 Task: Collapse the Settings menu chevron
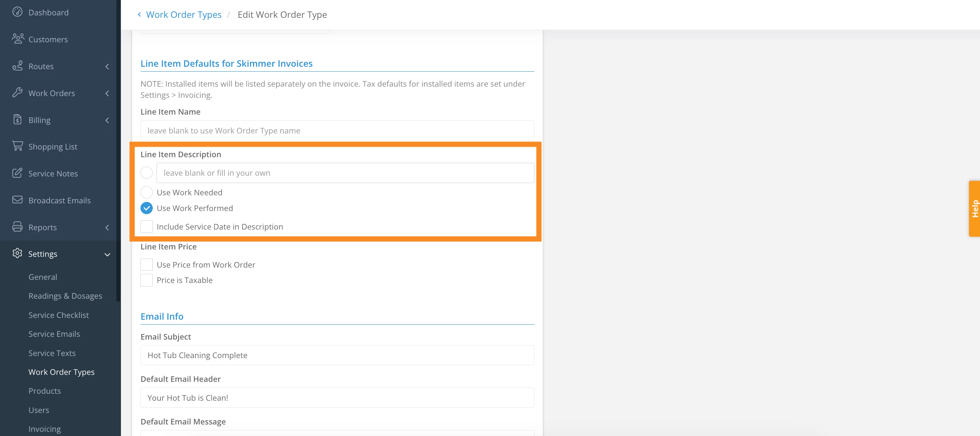click(107, 254)
